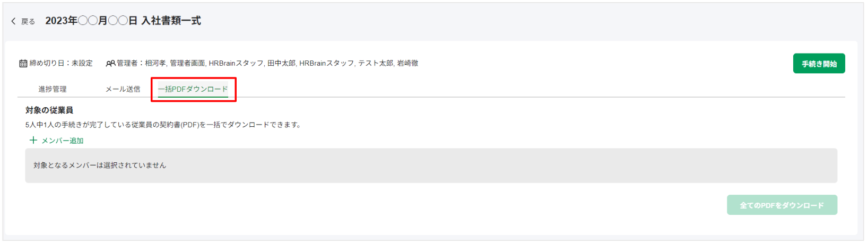
Task: Click admin name テスト太郎 in 管理者 list
Action: [x=375, y=63]
